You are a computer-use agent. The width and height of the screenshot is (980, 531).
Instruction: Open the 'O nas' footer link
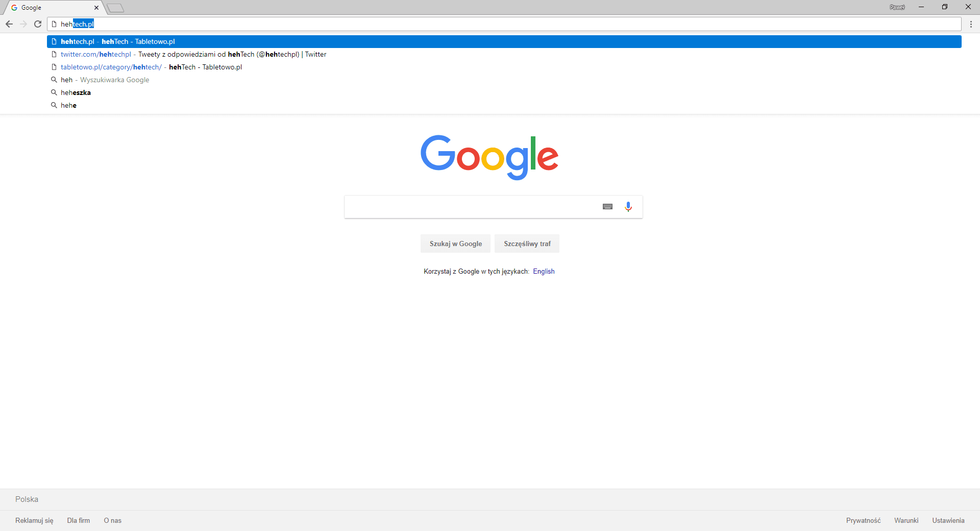[113, 520]
